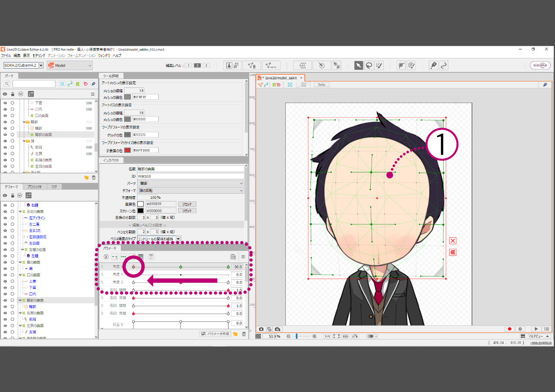Open the texture atlas editor icon
555x392 pixels.
[x=233, y=65]
